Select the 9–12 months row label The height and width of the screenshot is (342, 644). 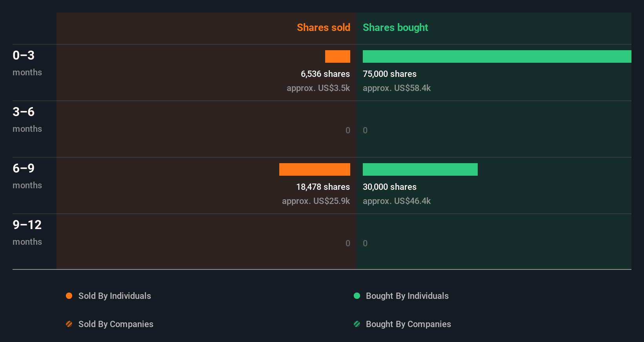tap(27, 232)
